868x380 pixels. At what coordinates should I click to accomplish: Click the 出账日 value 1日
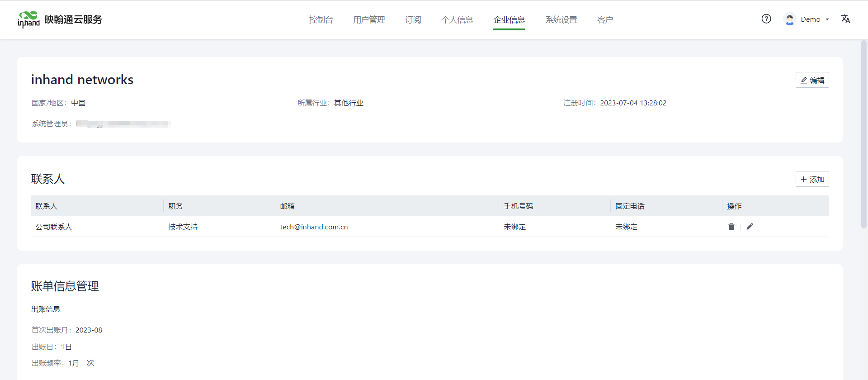pyautogui.click(x=66, y=347)
